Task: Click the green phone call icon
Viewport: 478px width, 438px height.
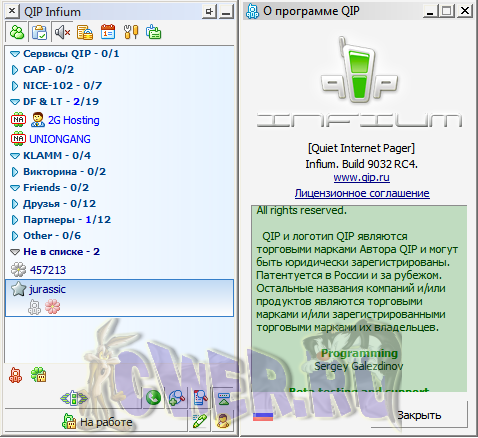Action: [153, 398]
